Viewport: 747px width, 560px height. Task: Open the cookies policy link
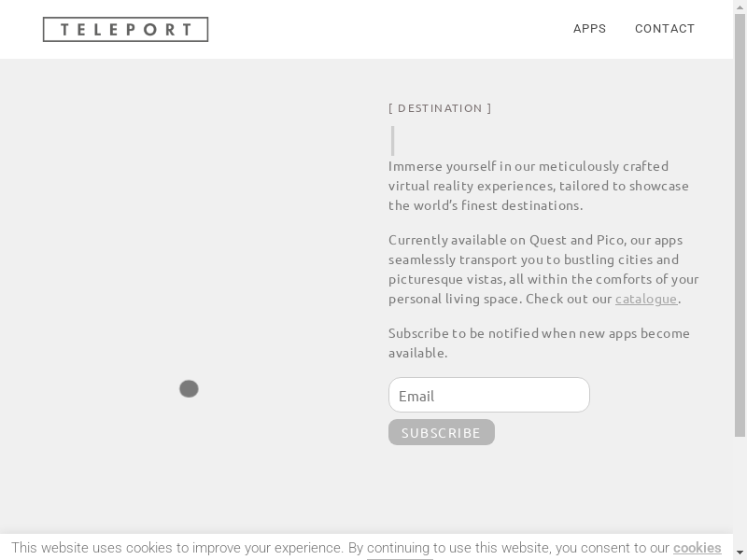pos(697,548)
